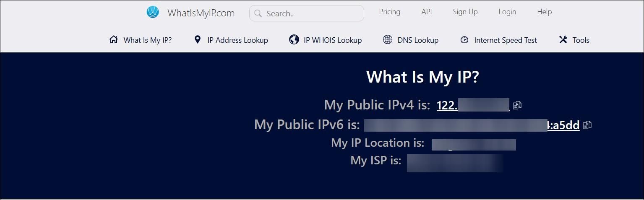Open Internet Speed Test
This screenshot has height=200, width=644.
pos(506,40)
